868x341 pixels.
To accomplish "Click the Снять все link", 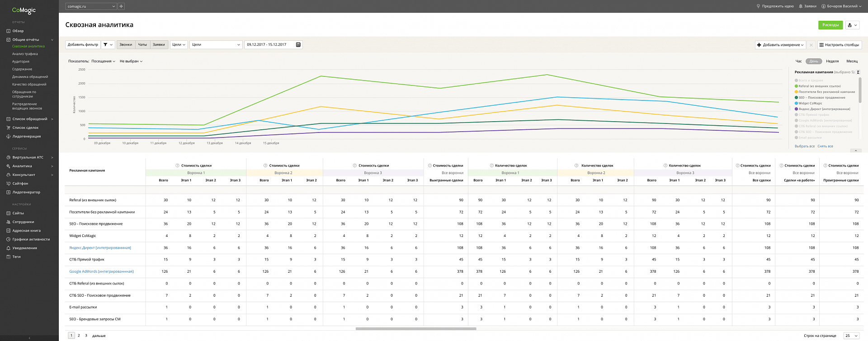I will (x=825, y=147).
